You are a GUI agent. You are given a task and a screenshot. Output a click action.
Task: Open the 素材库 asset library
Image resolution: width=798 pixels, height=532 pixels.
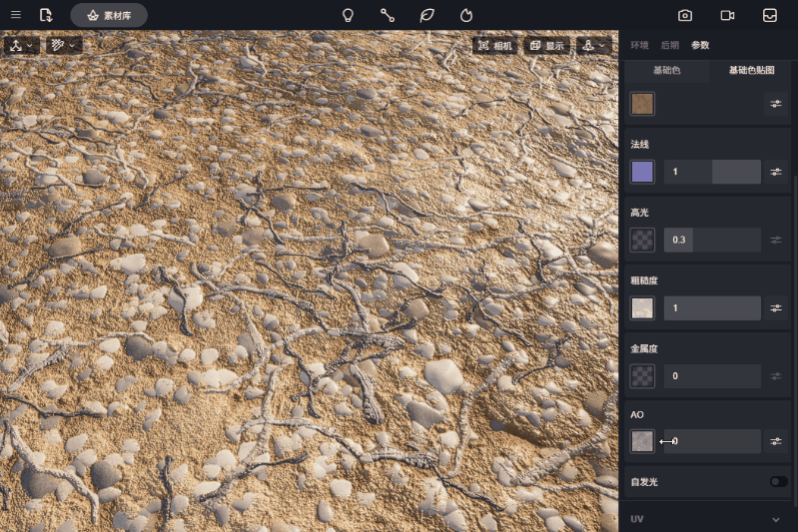coord(109,15)
